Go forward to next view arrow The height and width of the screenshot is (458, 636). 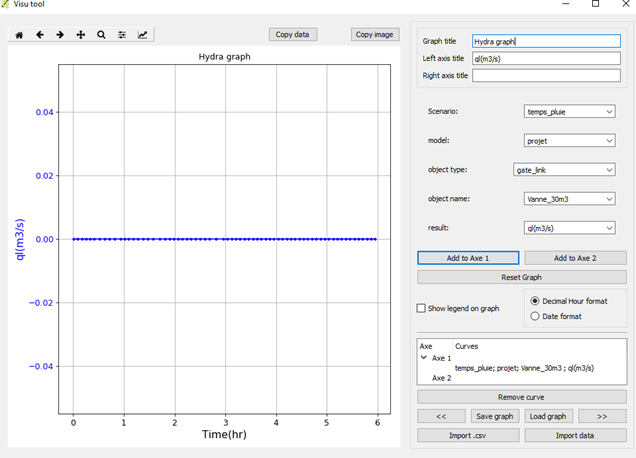[x=60, y=35]
